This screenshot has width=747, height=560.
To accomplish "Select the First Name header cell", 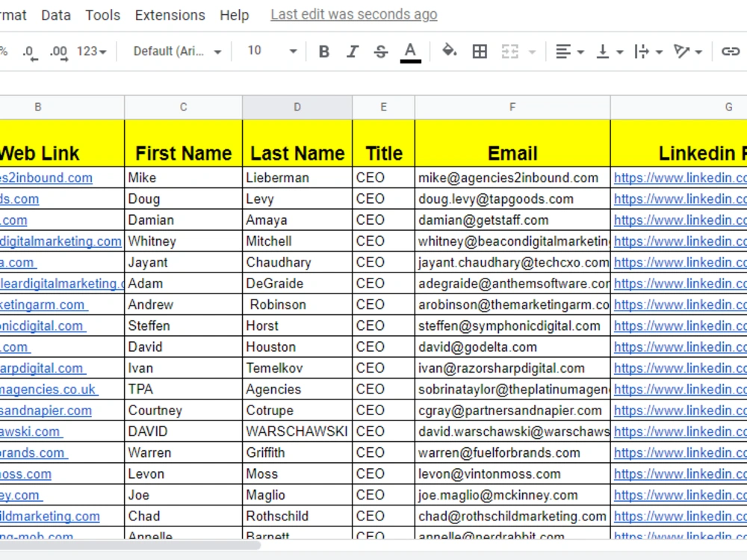I will (184, 143).
